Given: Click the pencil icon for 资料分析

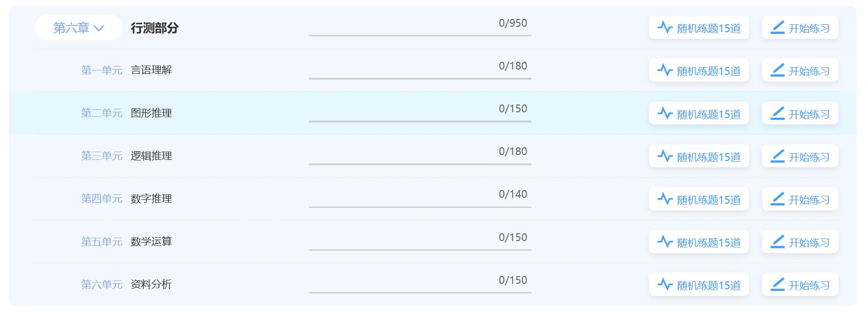Looking at the screenshot, I should (x=778, y=284).
